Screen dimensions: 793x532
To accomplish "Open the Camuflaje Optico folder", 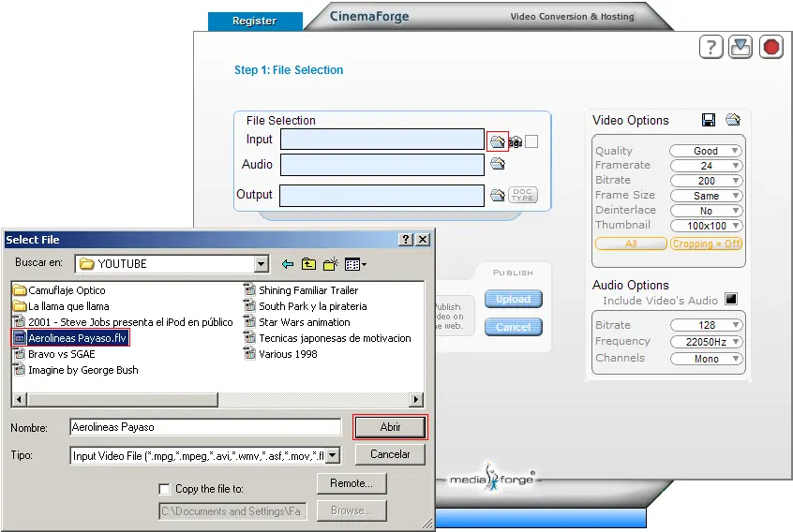I will [59, 290].
